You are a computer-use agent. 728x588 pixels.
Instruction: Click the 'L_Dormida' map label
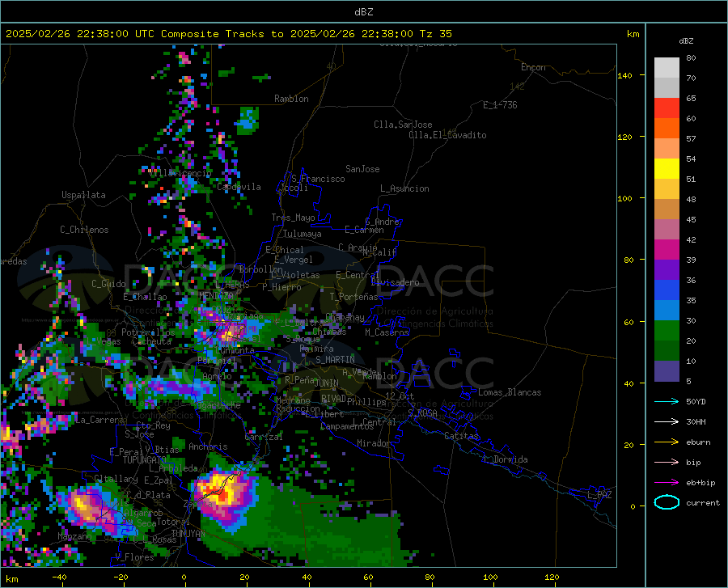point(505,459)
